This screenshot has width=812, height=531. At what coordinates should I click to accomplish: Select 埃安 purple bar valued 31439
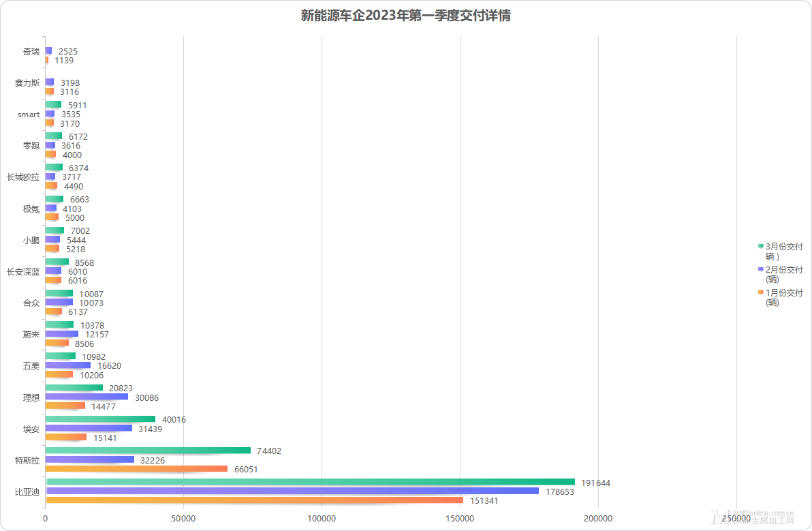point(89,428)
